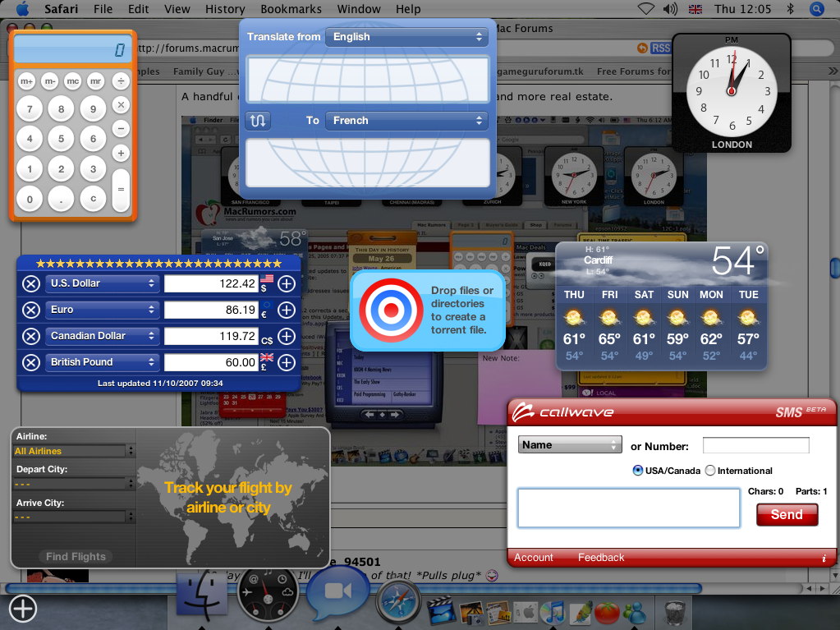
Task: Click the Callwave widget info button
Action: pos(824,559)
